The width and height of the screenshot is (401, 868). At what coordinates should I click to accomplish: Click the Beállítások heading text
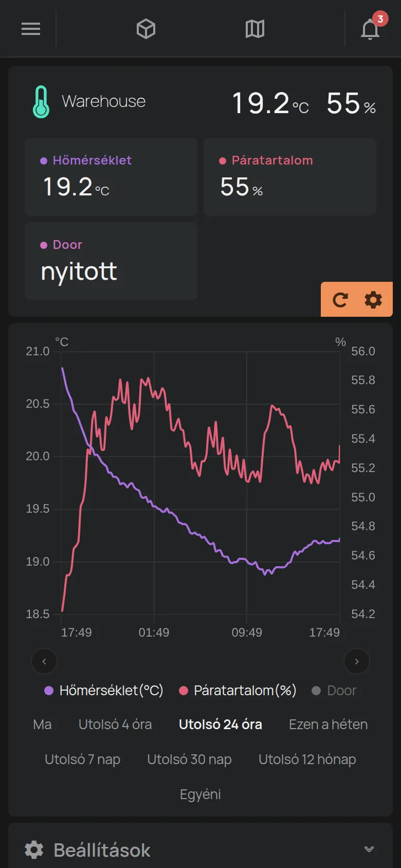click(x=102, y=850)
